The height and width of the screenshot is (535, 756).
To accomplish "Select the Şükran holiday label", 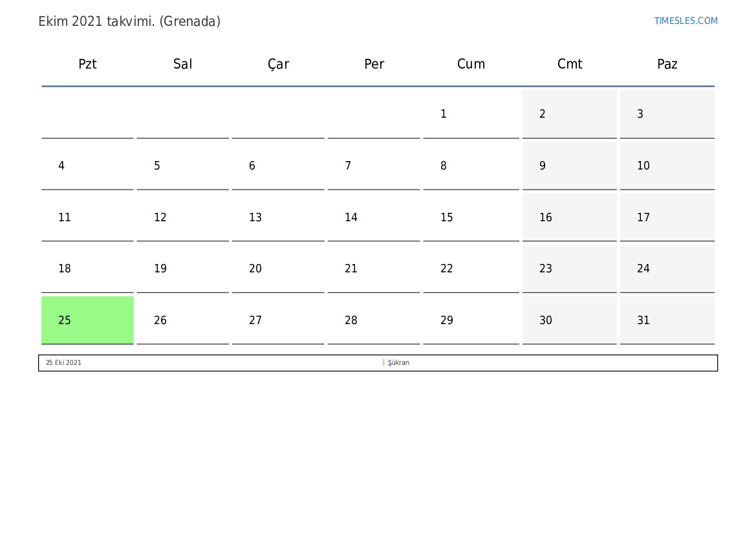I will pyautogui.click(x=398, y=362).
